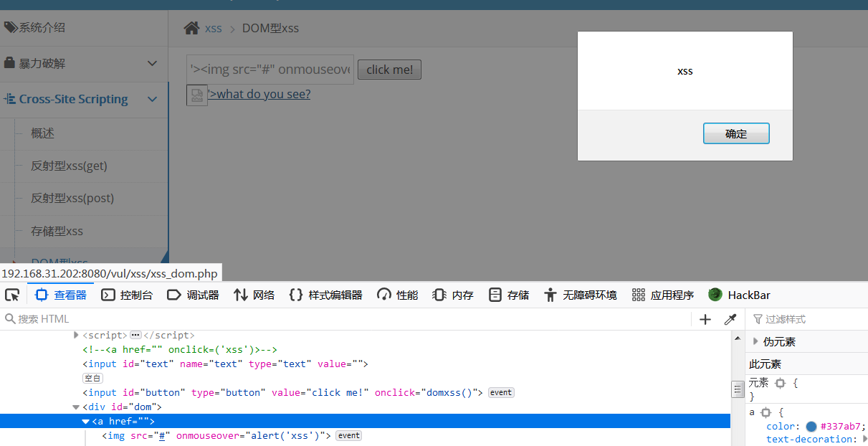Open the 反射型xss(post) sidebar item

pyautogui.click(x=72, y=198)
